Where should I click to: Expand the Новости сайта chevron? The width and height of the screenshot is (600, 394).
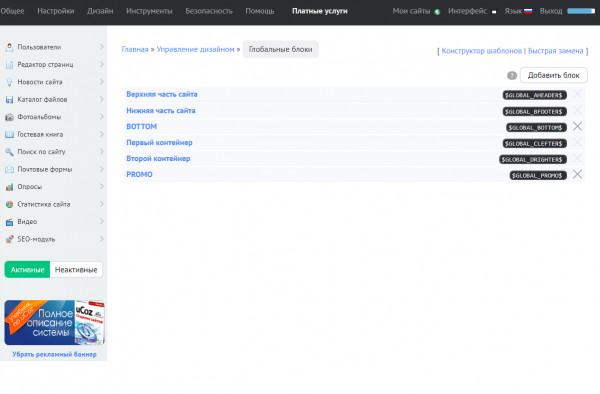click(101, 82)
